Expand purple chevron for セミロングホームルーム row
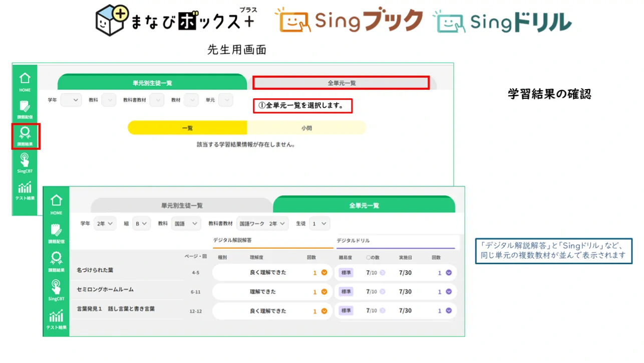Viewport: 644px width, 363px height. click(449, 292)
